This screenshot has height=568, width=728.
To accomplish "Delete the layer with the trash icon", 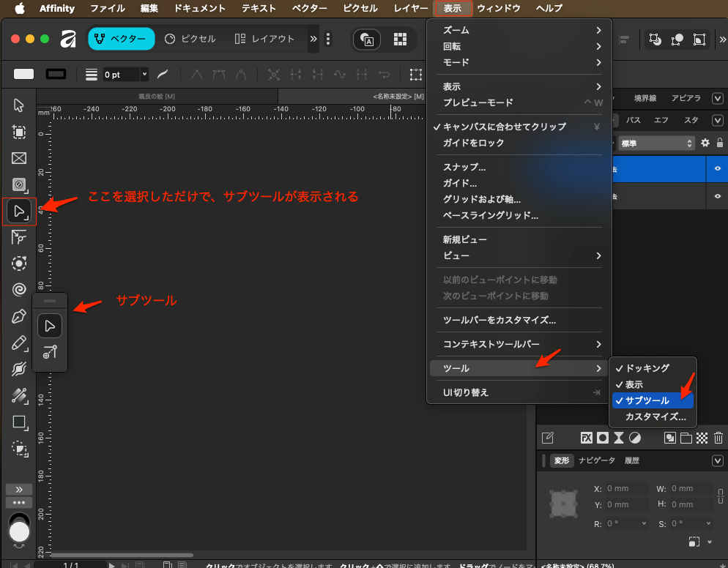I will click(x=718, y=438).
